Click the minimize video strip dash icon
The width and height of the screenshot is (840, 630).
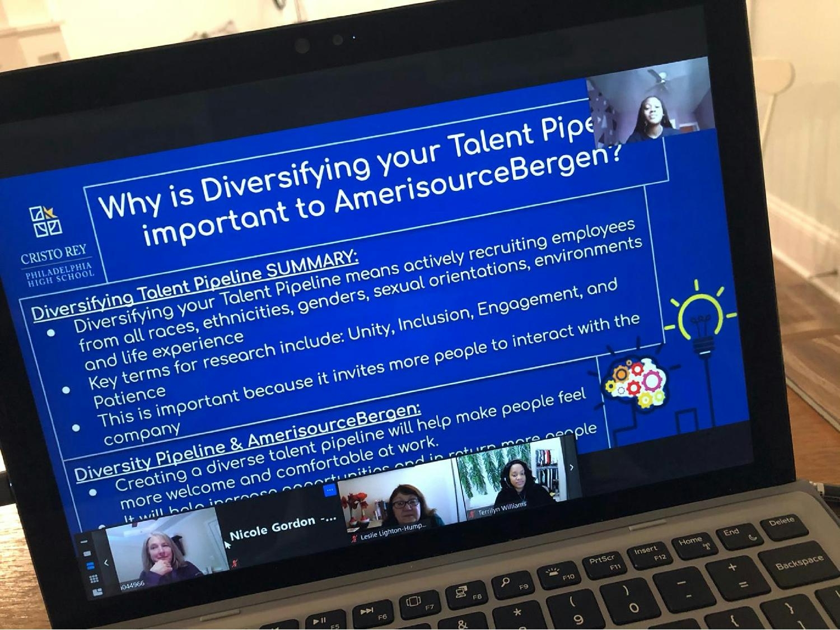pos(84,542)
